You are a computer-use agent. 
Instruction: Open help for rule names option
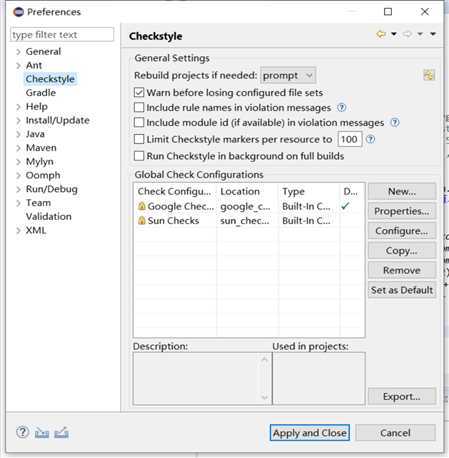click(342, 107)
